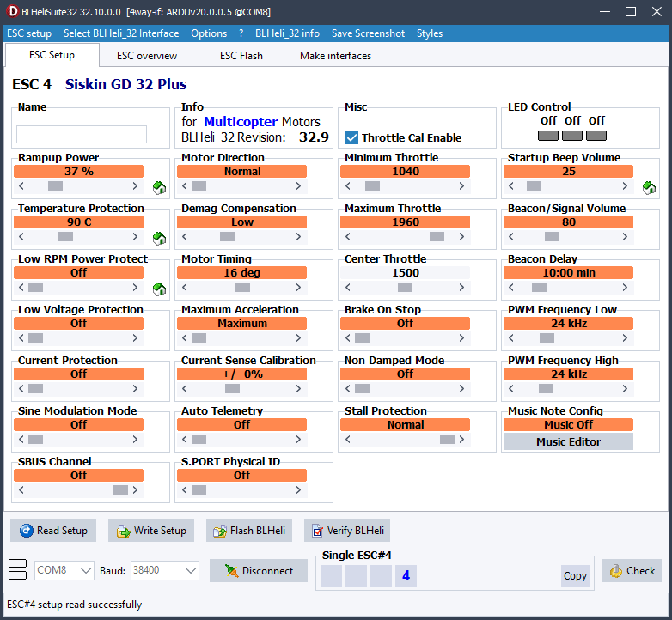
Task: Increase Non Damped Mode with right arrow
Action: (x=461, y=389)
